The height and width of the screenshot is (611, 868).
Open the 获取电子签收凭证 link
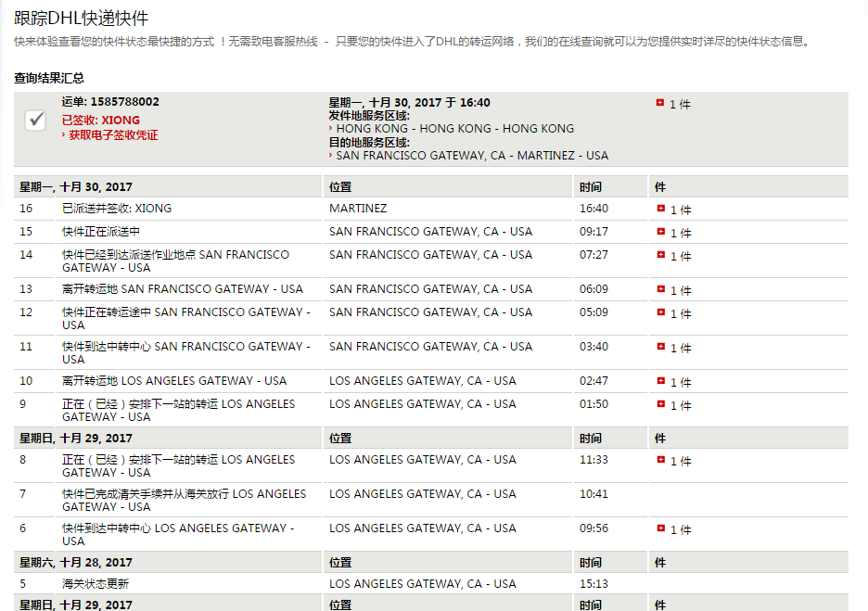click(113, 135)
